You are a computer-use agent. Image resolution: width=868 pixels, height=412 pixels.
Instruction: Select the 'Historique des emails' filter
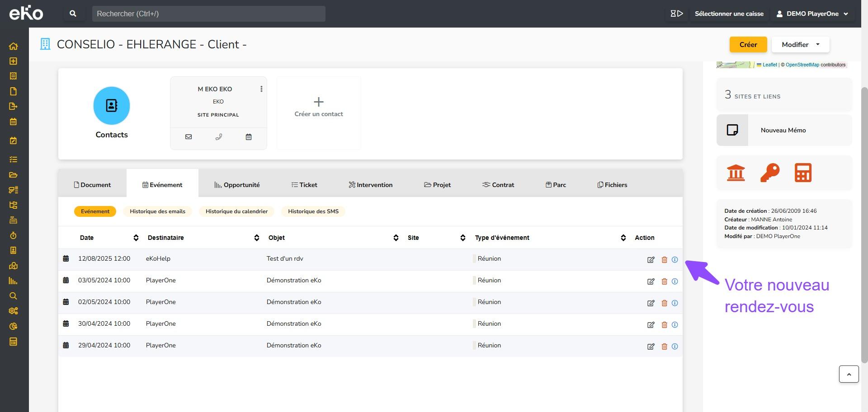157,211
